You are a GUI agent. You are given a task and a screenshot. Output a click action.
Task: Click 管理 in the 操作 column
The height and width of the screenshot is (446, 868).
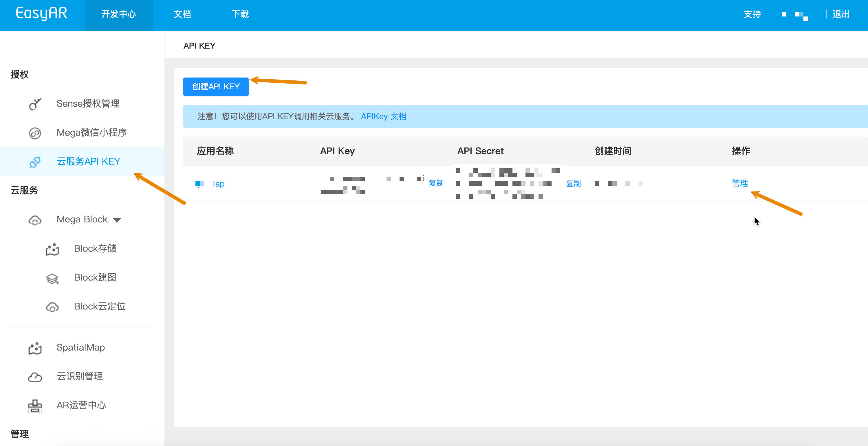[x=740, y=183]
